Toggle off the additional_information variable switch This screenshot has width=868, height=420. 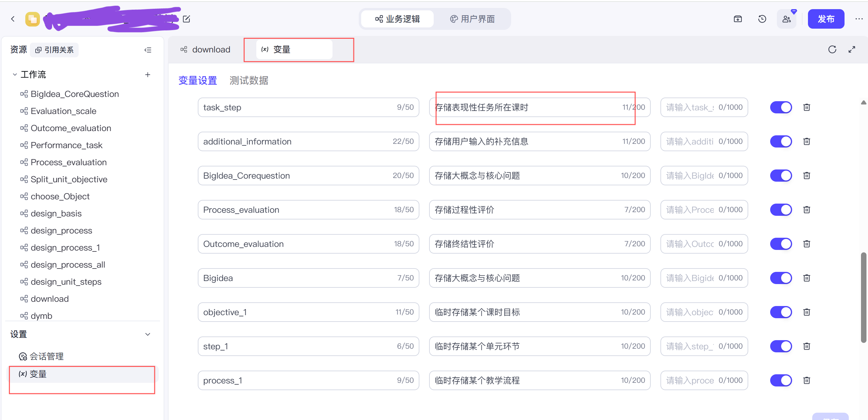coord(781,141)
